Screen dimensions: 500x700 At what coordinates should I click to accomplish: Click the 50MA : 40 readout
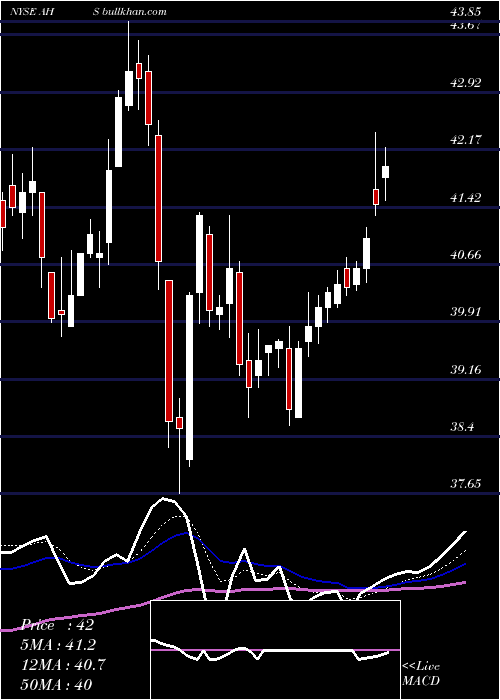point(56,684)
